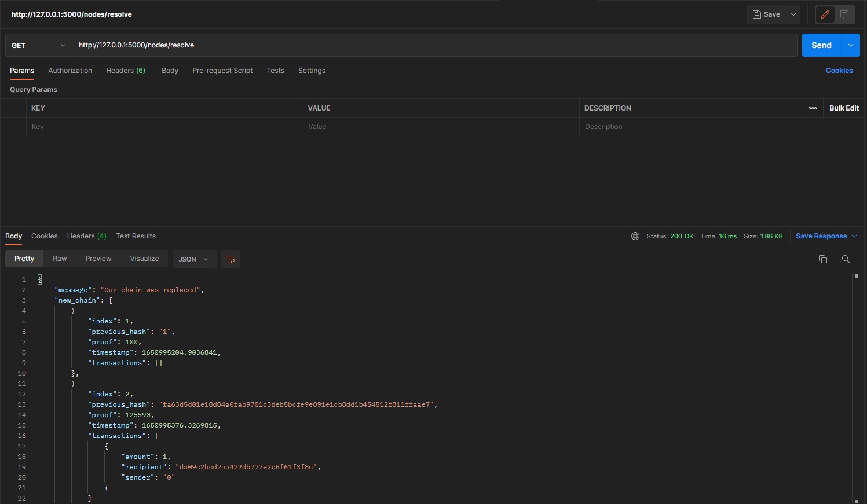Image resolution: width=867 pixels, height=504 pixels.
Task: Open column options three-dots icon
Action: click(812, 108)
